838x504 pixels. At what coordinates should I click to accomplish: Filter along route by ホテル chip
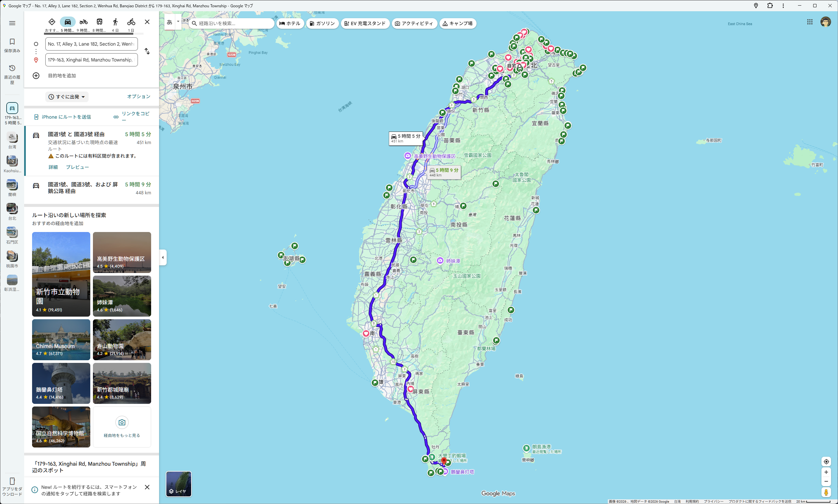[x=290, y=23]
